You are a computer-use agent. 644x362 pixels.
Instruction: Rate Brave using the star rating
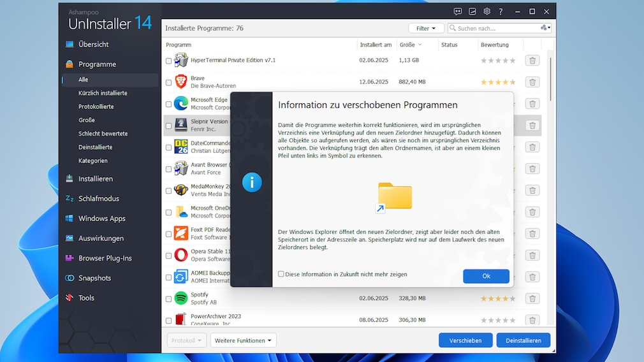point(498,82)
